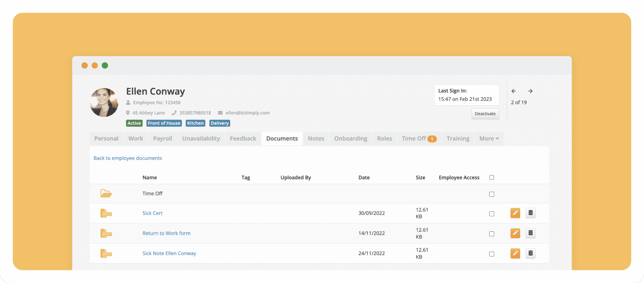Switch to the Payroll tab
Image resolution: width=644 pixels, height=283 pixels.
162,138
